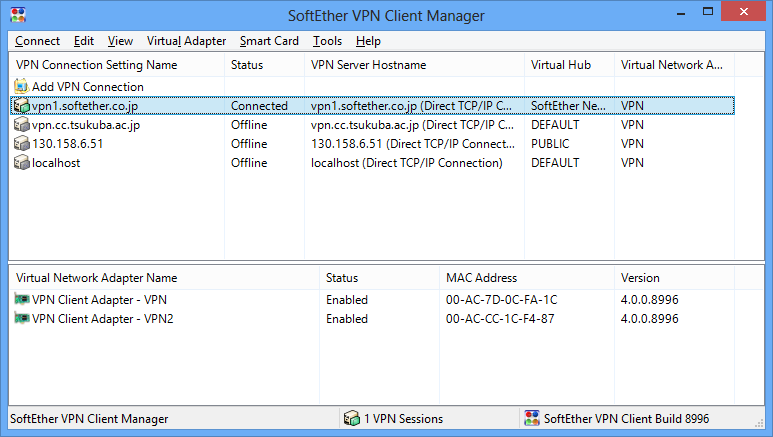Sort connections by VPN Server Hostname column
Viewport: 773px width, 437px height.
pyautogui.click(x=368, y=65)
